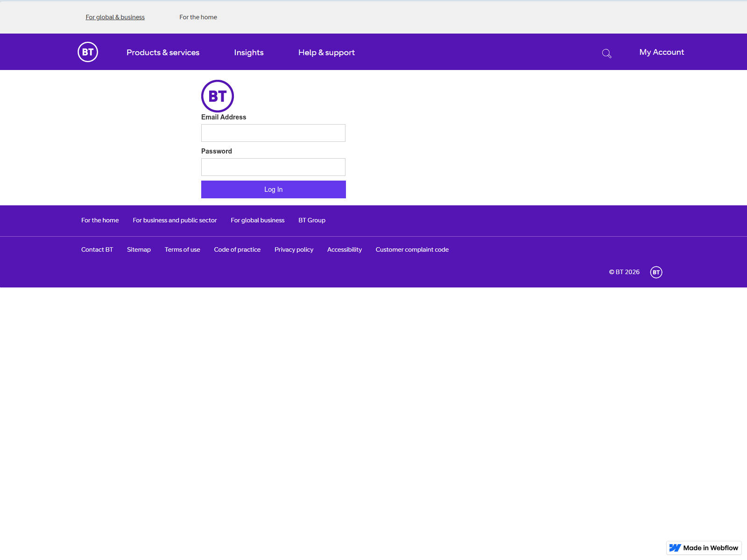This screenshot has height=560, width=747.
Task: Open the Help & support menu
Action: pos(326,52)
